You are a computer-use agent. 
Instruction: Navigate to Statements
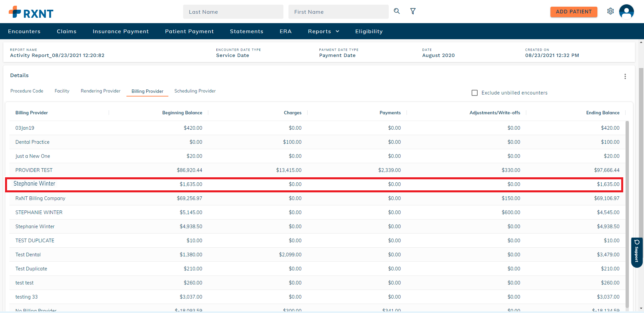click(x=247, y=31)
